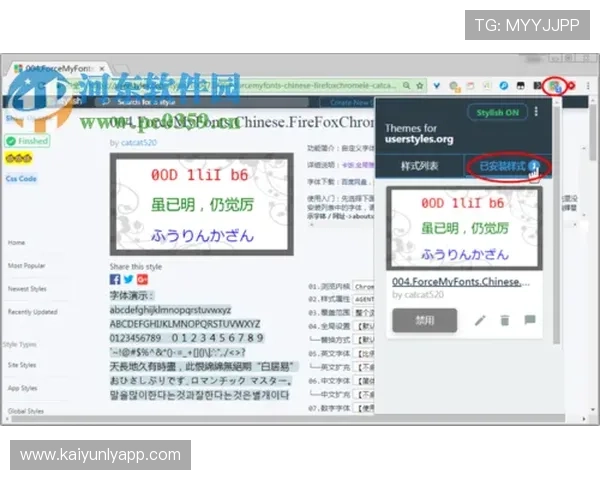Open Recently Updated in the sidebar
The height and width of the screenshot is (480, 600).
point(33,312)
